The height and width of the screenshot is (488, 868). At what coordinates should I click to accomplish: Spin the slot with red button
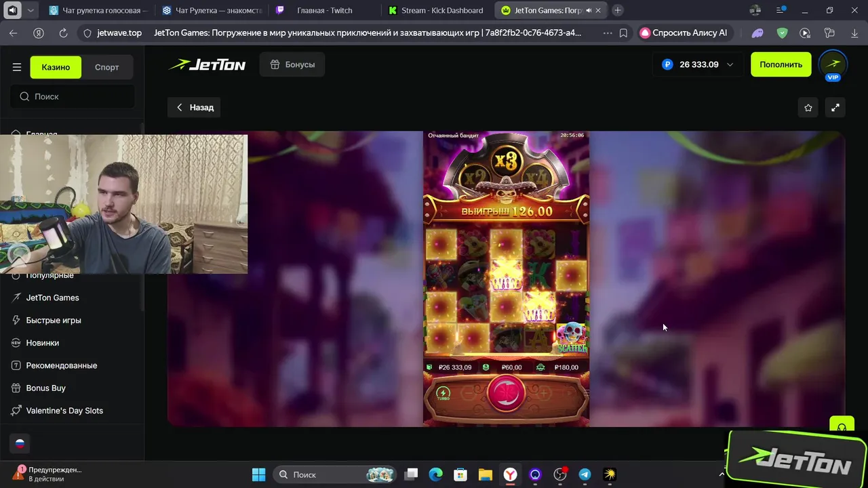tap(506, 393)
